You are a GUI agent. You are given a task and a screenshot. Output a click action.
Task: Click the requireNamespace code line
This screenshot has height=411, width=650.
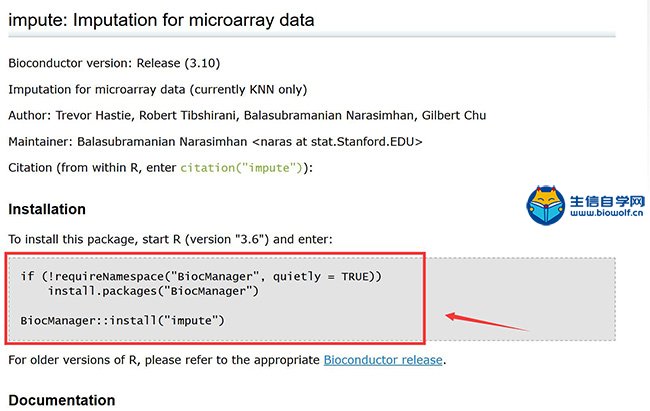201,277
